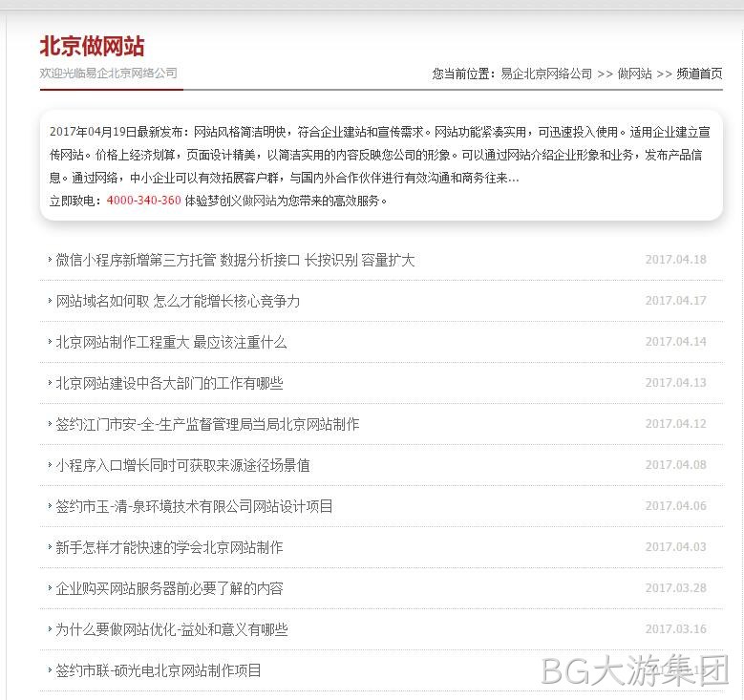Open the 做网站 breadcrumb link
Viewport: 744px width, 700px height.
tap(634, 74)
